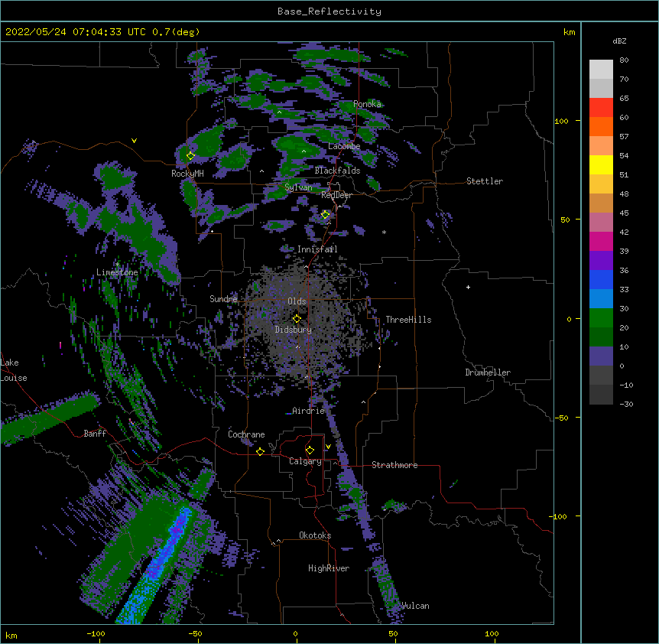Click the Stettler town label

click(x=485, y=181)
